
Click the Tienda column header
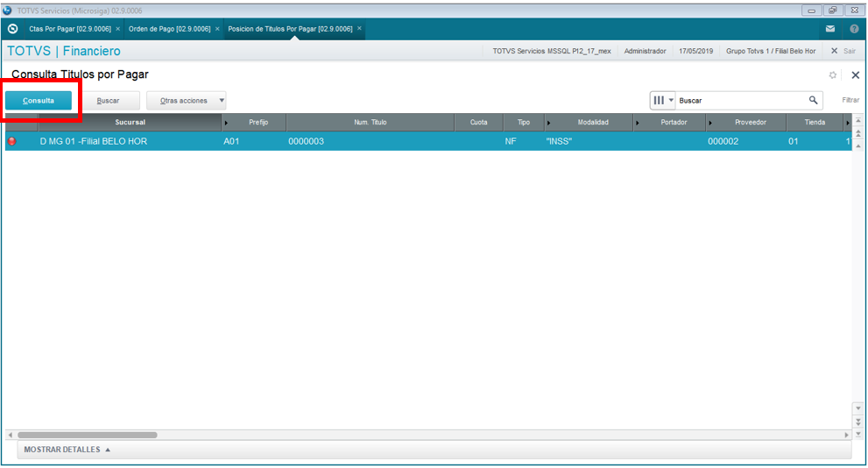pyautogui.click(x=815, y=123)
